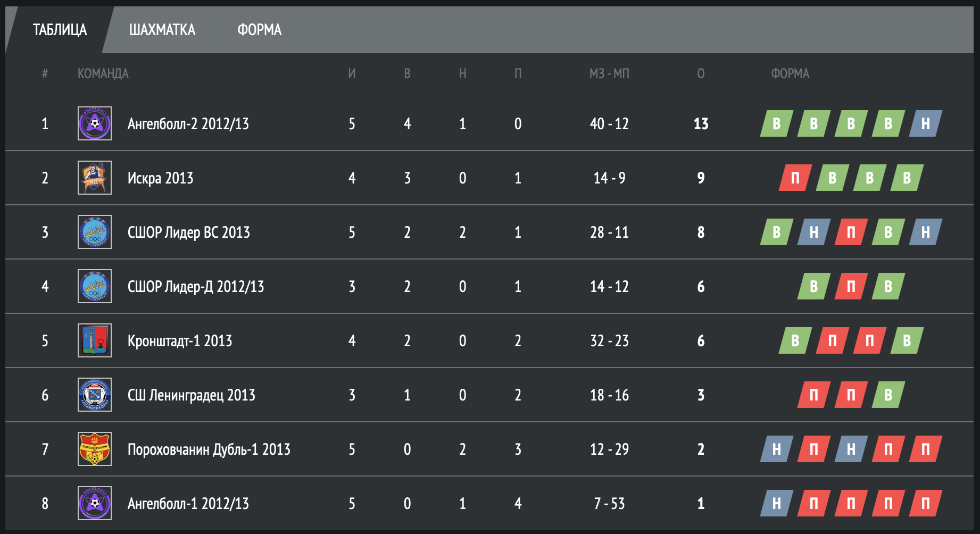Click the О points column header

(701, 73)
